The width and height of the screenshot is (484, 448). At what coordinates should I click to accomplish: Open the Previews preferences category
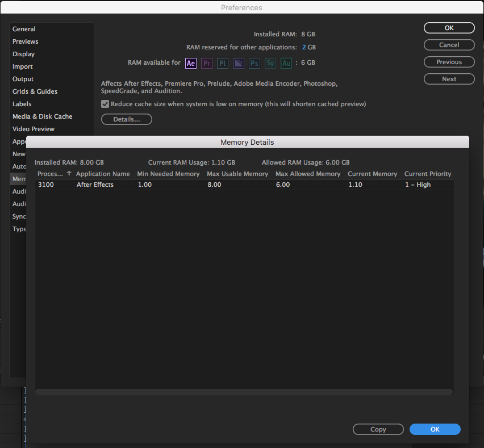pyautogui.click(x=26, y=41)
